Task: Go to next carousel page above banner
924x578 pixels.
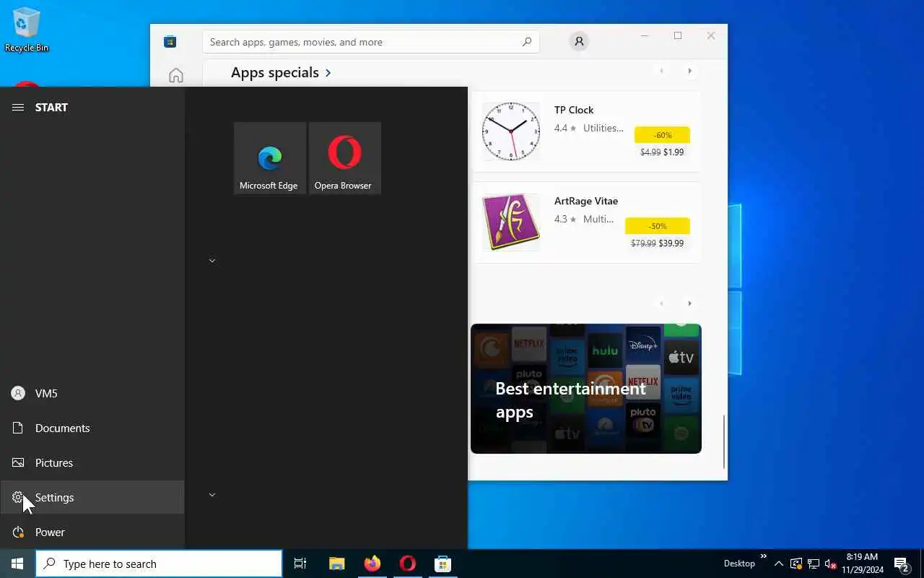Action: coord(689,303)
